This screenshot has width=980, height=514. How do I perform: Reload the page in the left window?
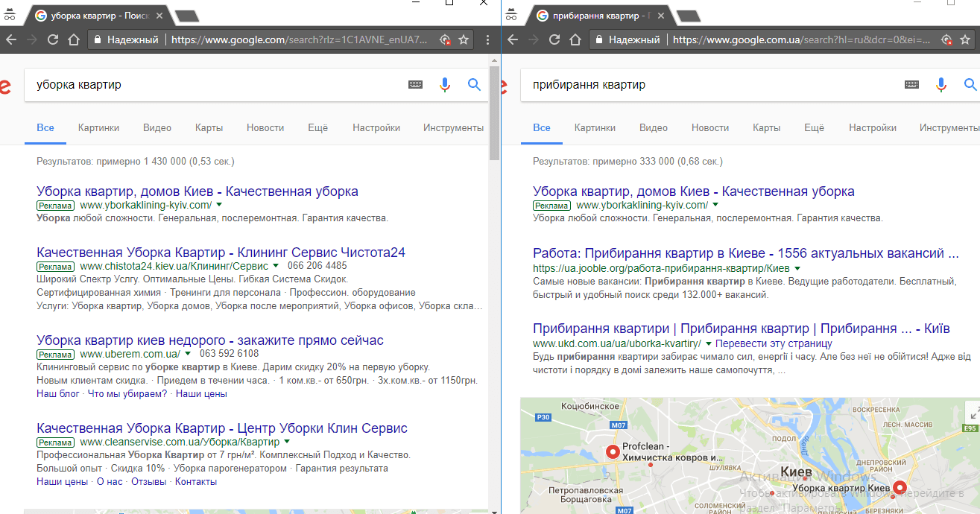[x=52, y=39]
